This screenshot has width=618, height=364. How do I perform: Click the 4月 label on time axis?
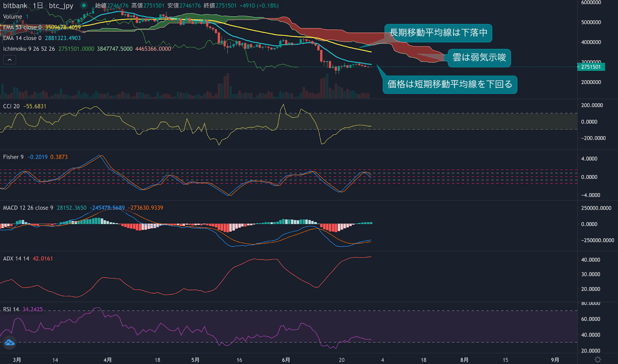pos(107,360)
